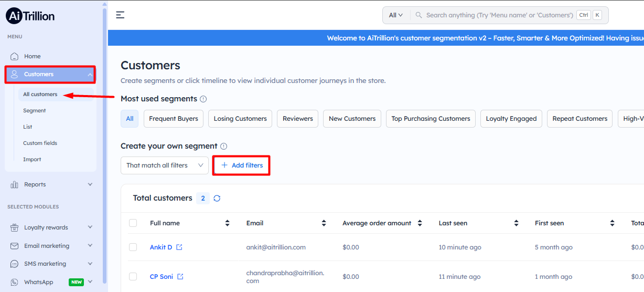644x292 pixels.
Task: Open CP Soni external link icon
Action: click(180, 277)
